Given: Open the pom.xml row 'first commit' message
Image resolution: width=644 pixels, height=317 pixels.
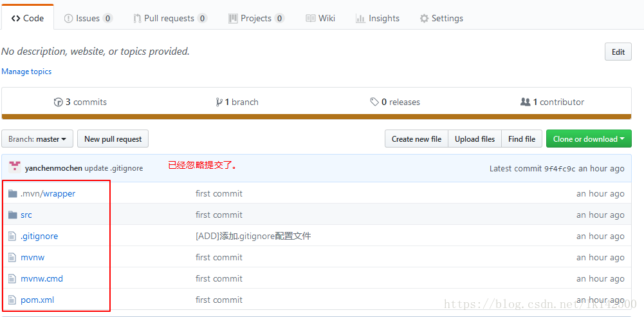Looking at the screenshot, I should [x=219, y=300].
